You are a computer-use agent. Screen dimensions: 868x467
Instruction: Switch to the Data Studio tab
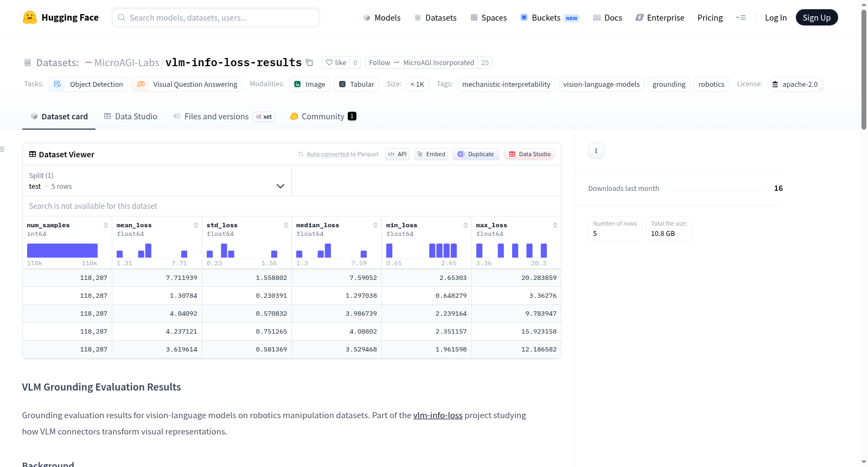pos(131,117)
